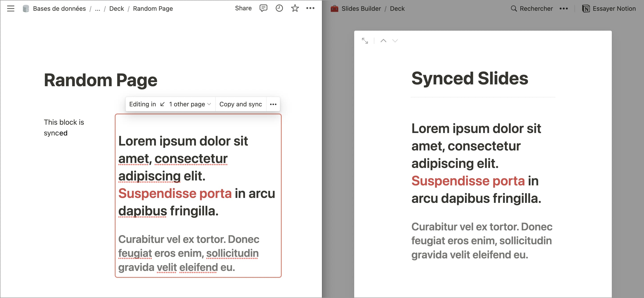This screenshot has width=644, height=298.
Task: Open the sidebar hamburger menu
Action: pyautogui.click(x=11, y=9)
